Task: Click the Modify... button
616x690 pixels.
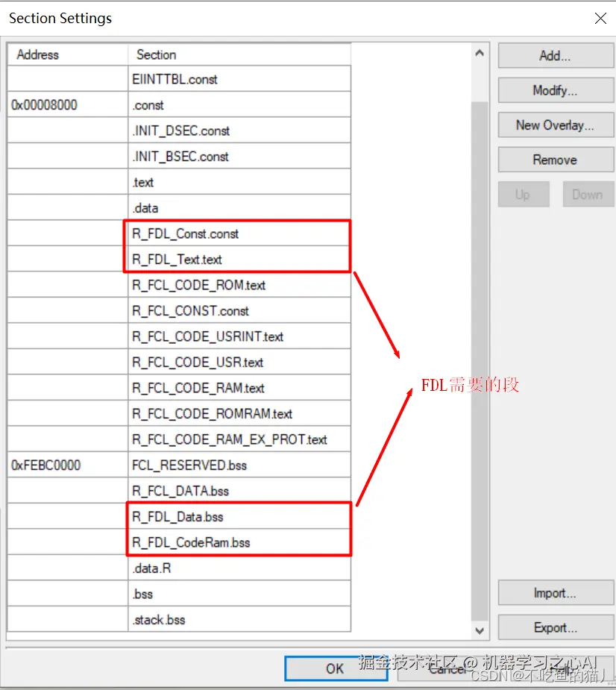Action: click(555, 90)
